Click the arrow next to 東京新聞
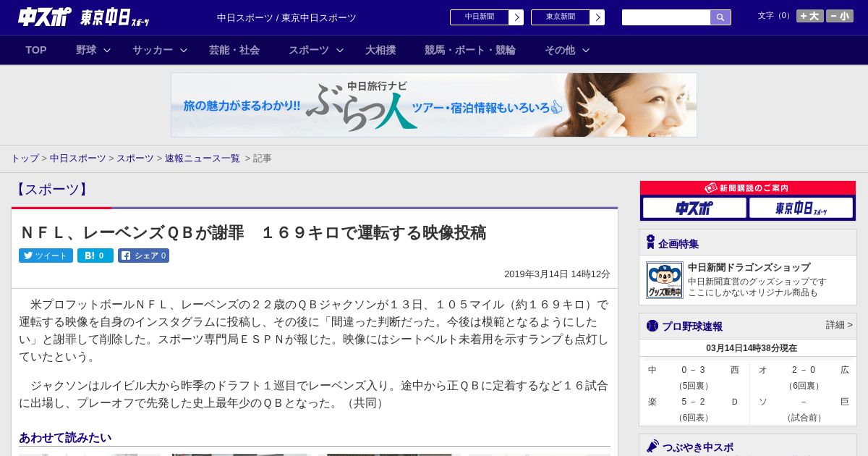This screenshot has height=456, width=868. [597, 17]
